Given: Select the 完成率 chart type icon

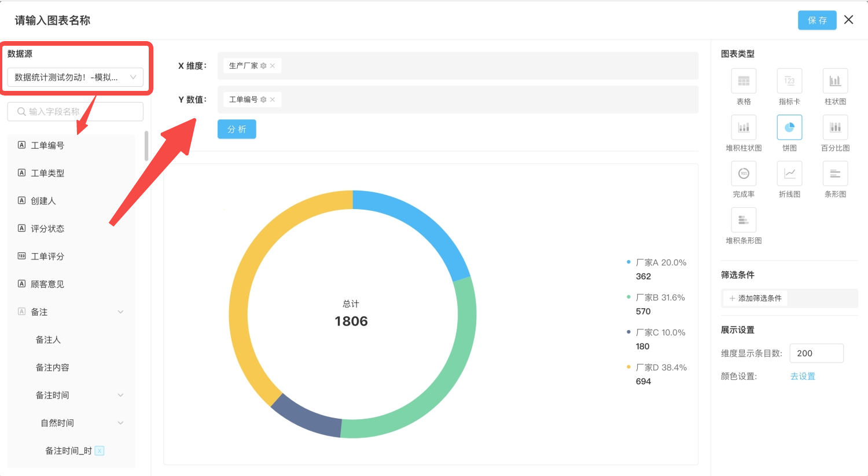Looking at the screenshot, I should (x=744, y=174).
